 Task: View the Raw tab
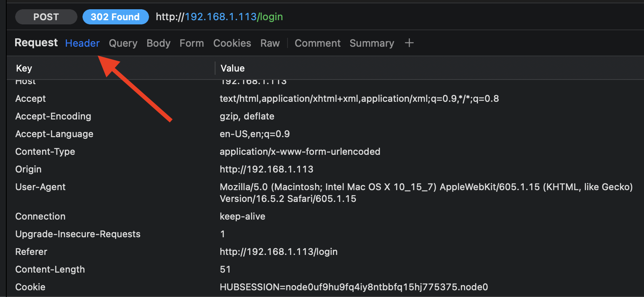(270, 42)
